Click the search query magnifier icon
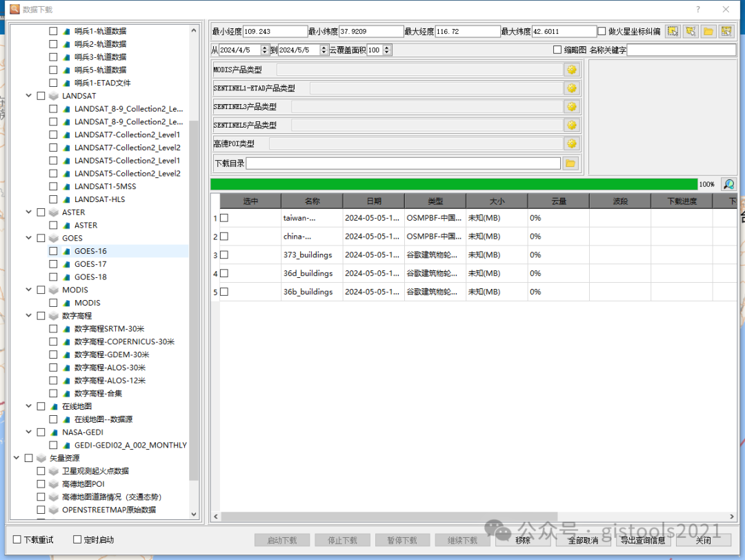 pos(728,184)
